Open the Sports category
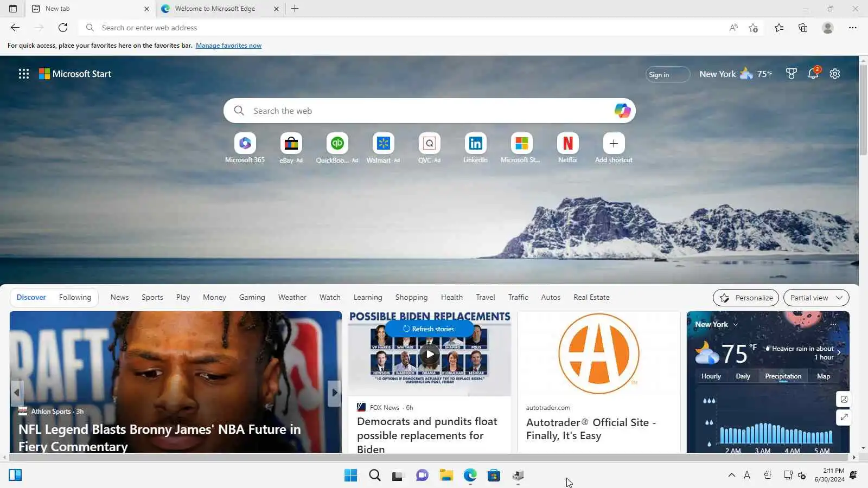Screen dimensions: 868x488 pyautogui.click(x=152, y=297)
